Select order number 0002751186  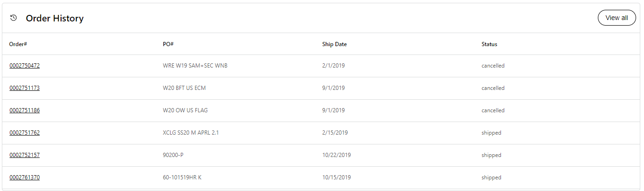click(25, 110)
